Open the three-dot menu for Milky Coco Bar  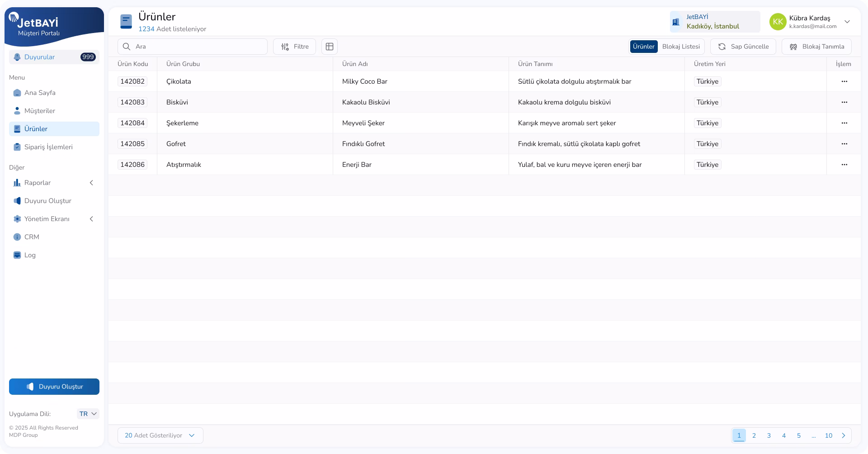(x=844, y=81)
